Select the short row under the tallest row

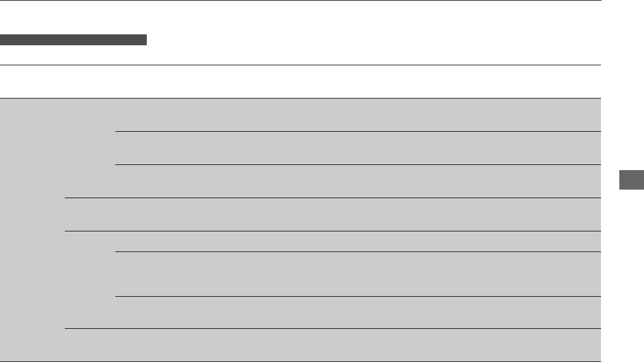click(358, 312)
